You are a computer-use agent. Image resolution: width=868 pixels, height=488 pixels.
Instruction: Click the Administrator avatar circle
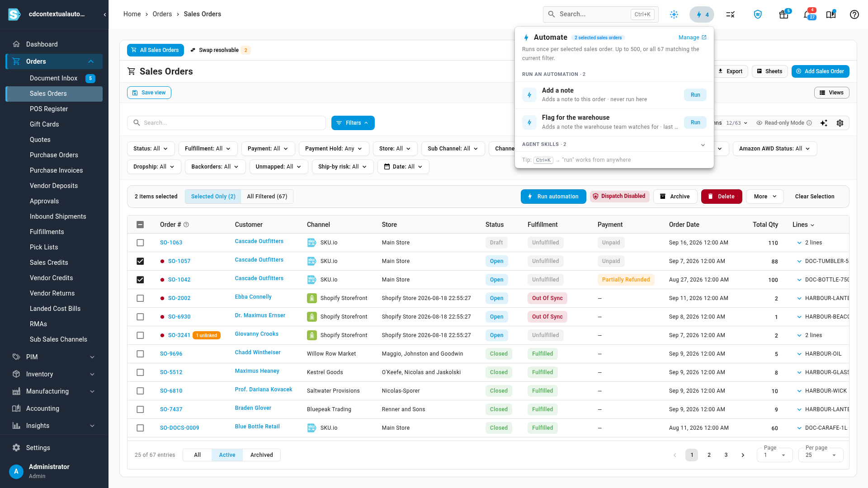click(16, 471)
